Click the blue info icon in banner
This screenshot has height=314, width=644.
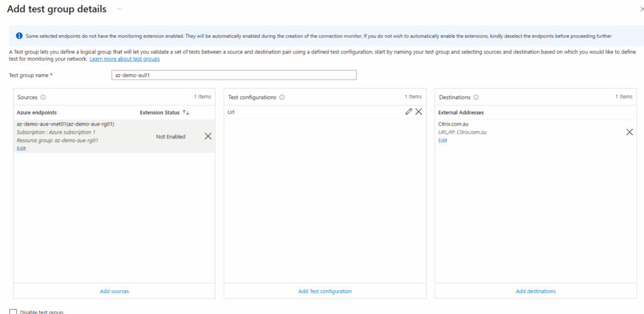[19, 36]
